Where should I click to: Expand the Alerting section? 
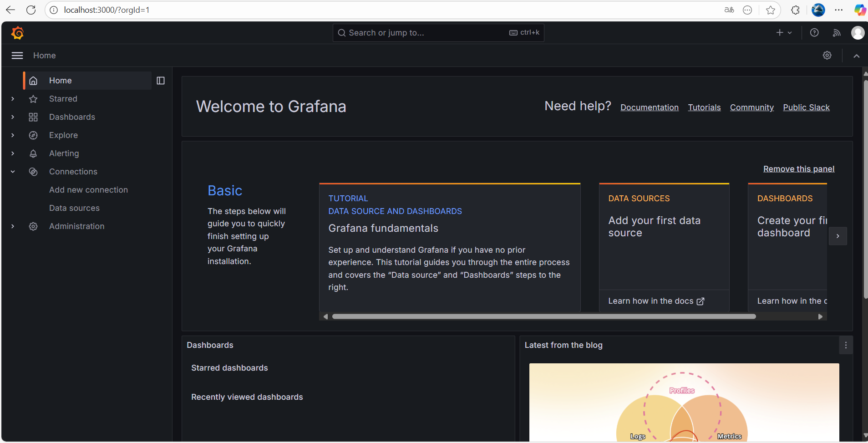tap(13, 153)
